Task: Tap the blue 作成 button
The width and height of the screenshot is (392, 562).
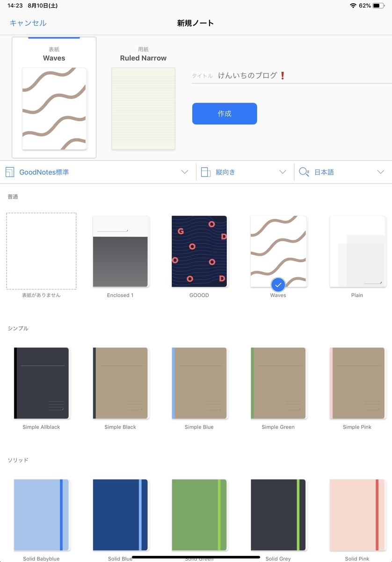Action: (225, 114)
